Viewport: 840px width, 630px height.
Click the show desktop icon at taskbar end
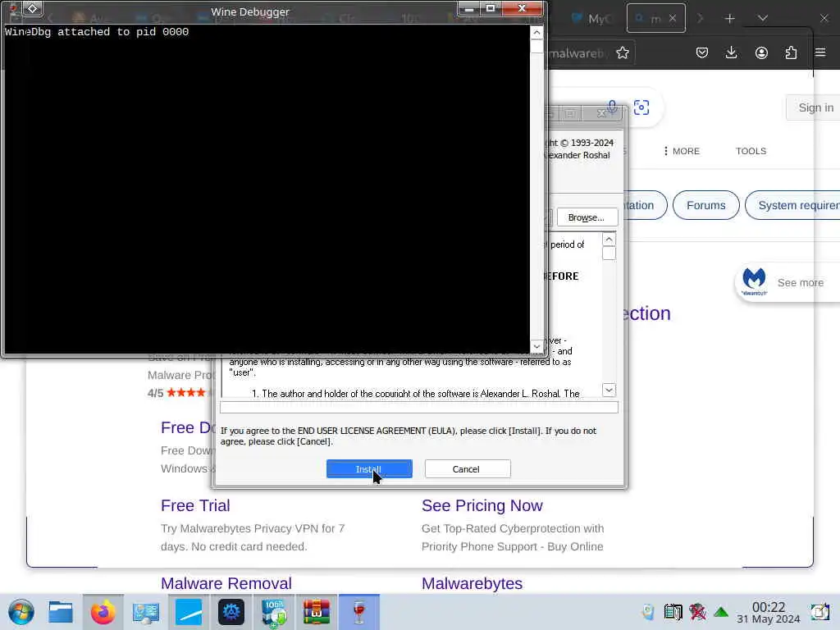click(819, 612)
